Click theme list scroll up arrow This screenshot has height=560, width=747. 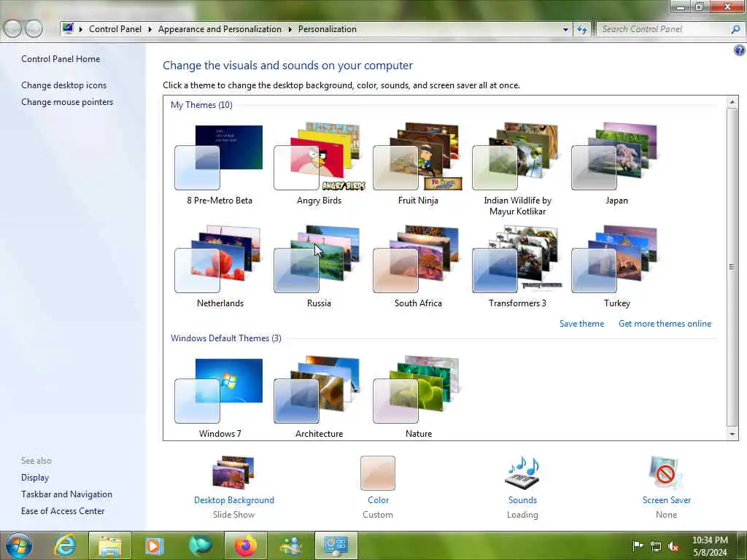coord(732,102)
